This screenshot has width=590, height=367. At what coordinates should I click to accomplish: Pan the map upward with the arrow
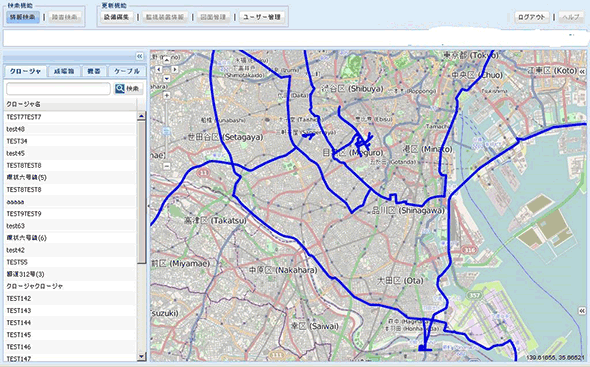click(x=166, y=61)
